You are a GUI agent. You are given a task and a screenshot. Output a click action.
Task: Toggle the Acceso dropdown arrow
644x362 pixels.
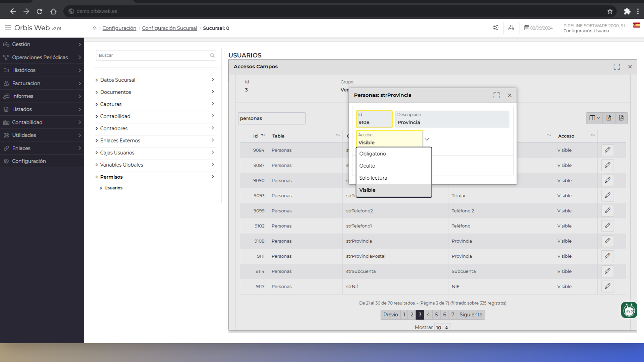click(427, 139)
